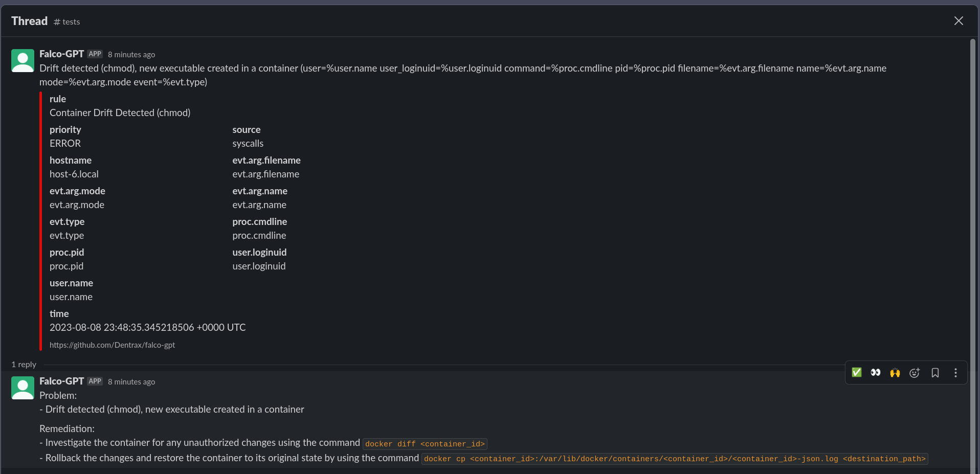Click the bold 'rule' field label
Viewport: 980px width, 474px height.
[x=58, y=99]
